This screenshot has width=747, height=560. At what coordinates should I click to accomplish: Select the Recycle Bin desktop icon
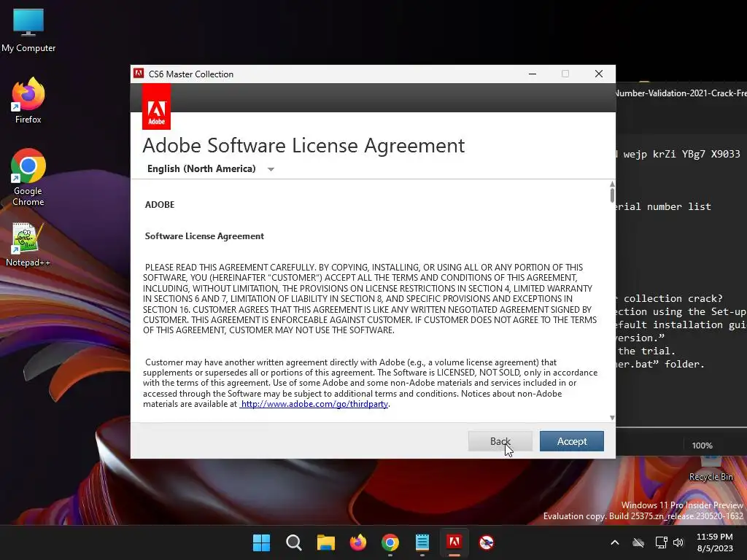(x=711, y=469)
